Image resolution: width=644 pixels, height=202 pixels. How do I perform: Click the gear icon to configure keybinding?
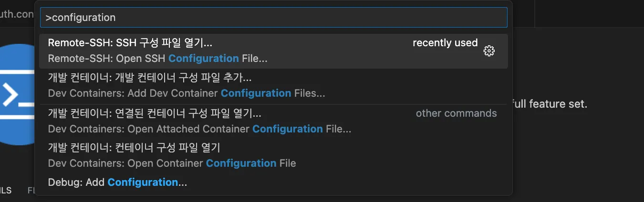pyautogui.click(x=489, y=51)
